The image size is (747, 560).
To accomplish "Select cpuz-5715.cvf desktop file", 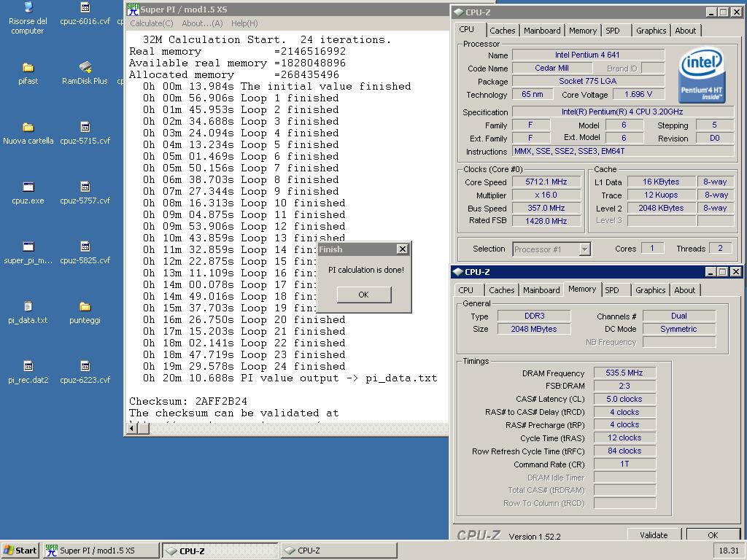I will point(85,133).
